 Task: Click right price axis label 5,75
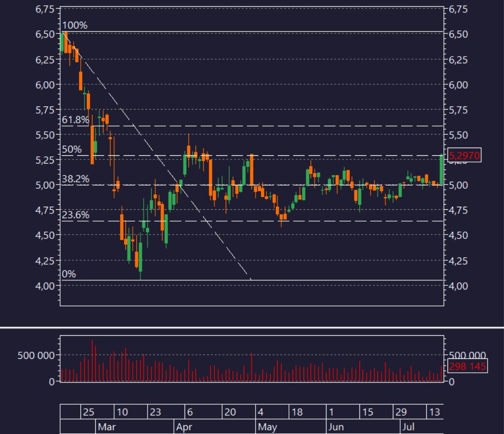[x=458, y=110]
